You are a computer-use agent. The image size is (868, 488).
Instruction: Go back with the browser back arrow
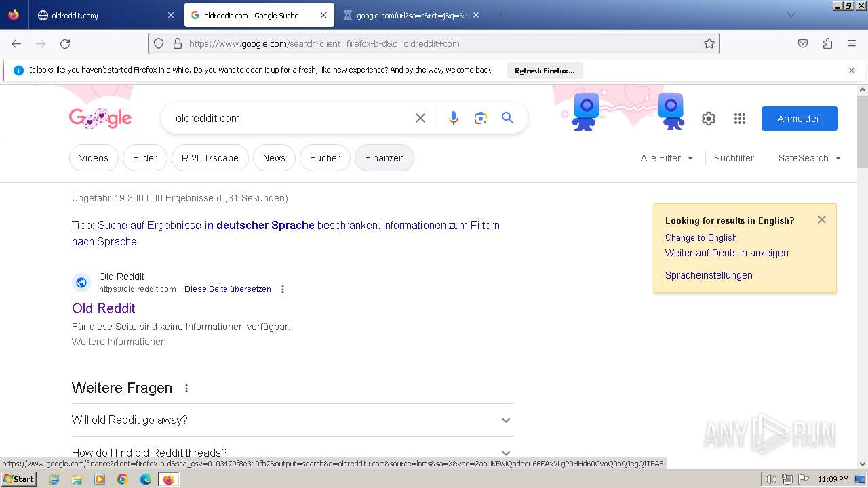tap(16, 43)
